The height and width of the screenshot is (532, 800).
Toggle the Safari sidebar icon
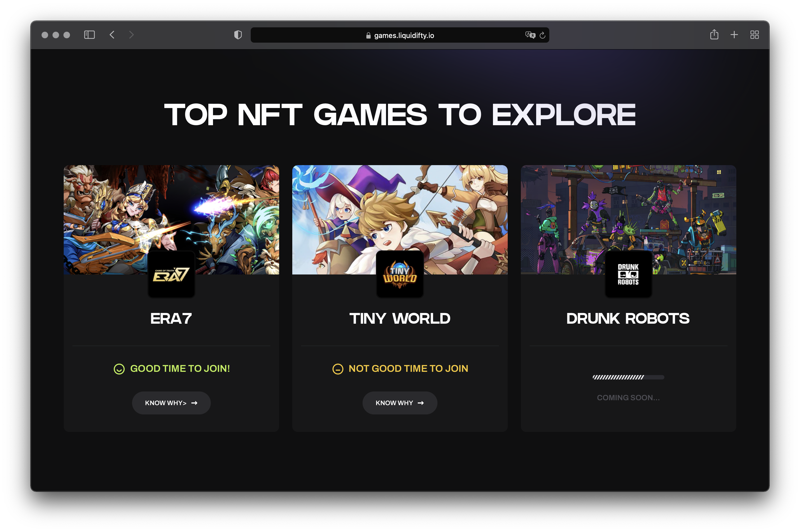tap(89, 35)
